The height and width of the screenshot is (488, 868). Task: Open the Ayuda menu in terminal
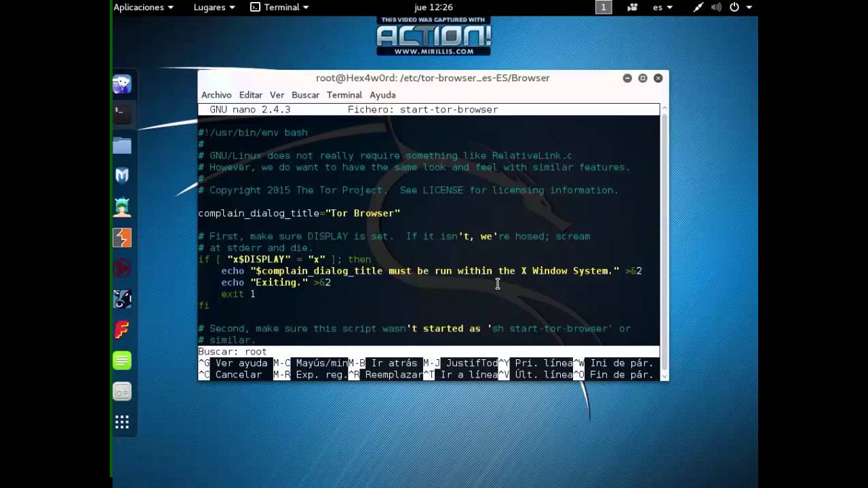pyautogui.click(x=382, y=95)
